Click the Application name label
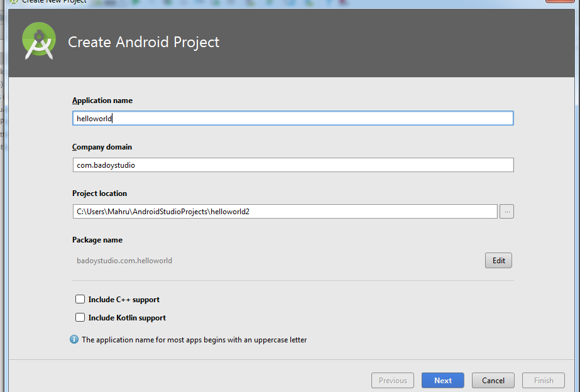The width and height of the screenshot is (580, 392). [x=102, y=101]
